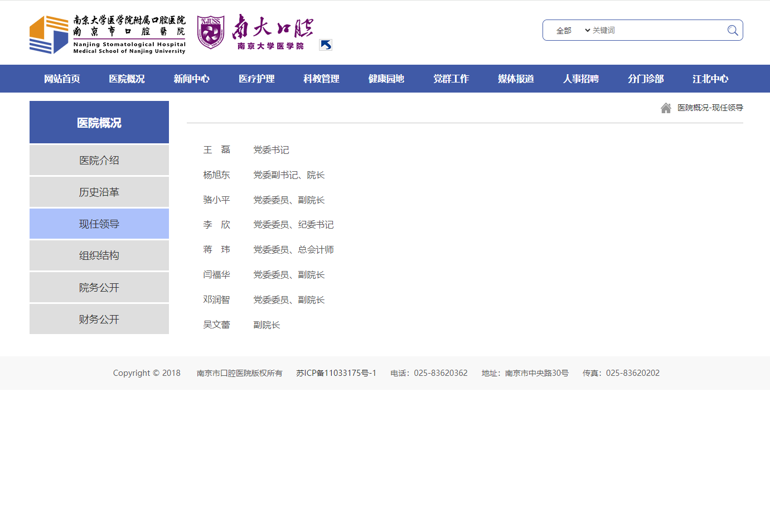Click the address 南京市中央路30号
The image size is (770, 532).
coord(537,373)
